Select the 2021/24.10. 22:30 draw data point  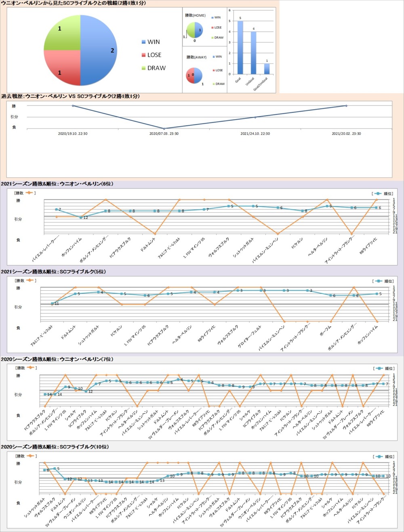pos(255,117)
